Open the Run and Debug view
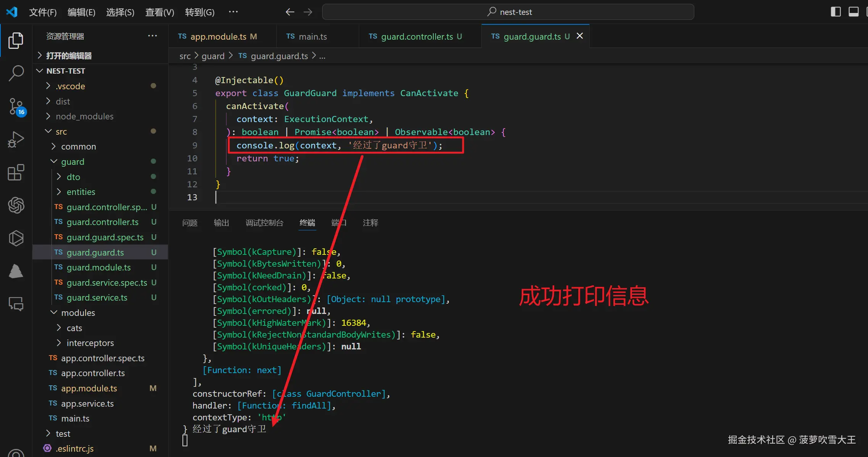 pos(16,140)
